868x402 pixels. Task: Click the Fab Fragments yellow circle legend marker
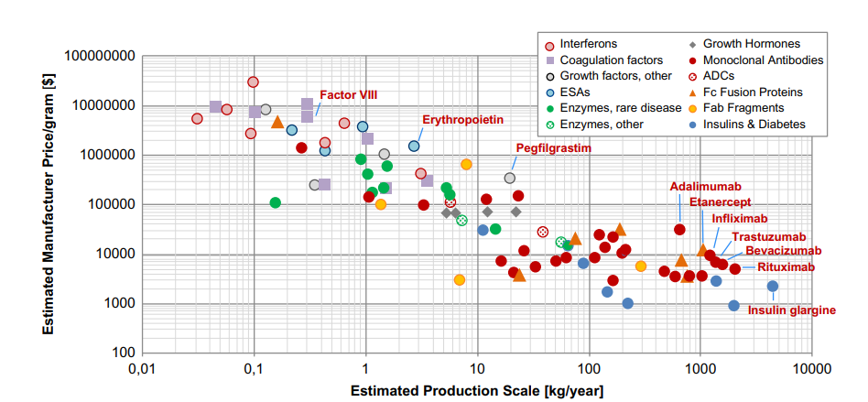point(694,109)
